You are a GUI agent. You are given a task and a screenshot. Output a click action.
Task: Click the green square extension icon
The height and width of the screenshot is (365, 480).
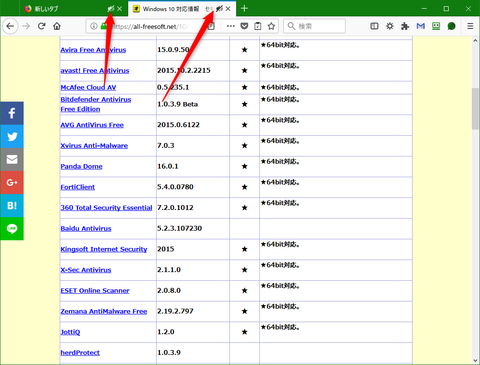tap(436, 26)
